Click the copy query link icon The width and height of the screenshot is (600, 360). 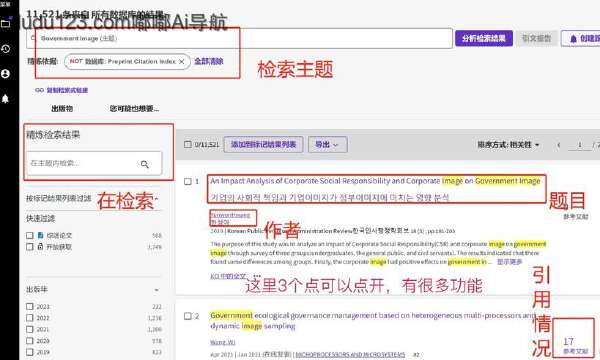39,90
